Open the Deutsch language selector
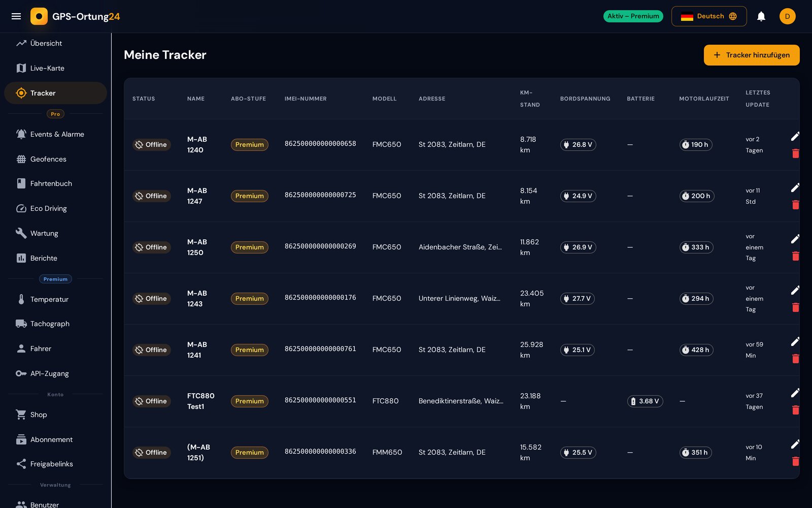Screen dimensions: 812x508 708,16
